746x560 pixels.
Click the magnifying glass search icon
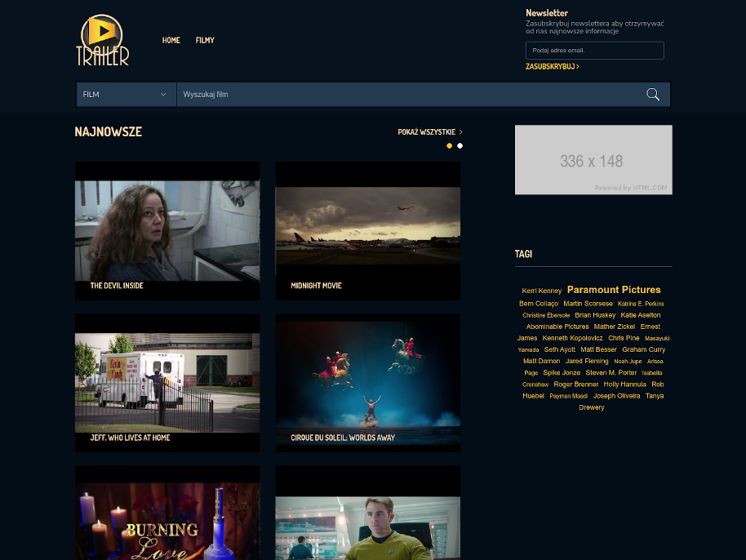click(653, 95)
